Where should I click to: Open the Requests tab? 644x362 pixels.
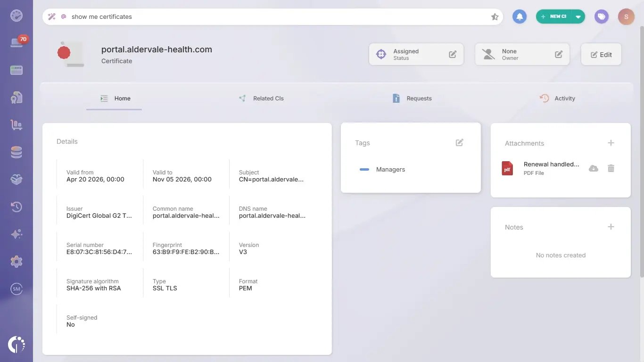click(x=412, y=99)
